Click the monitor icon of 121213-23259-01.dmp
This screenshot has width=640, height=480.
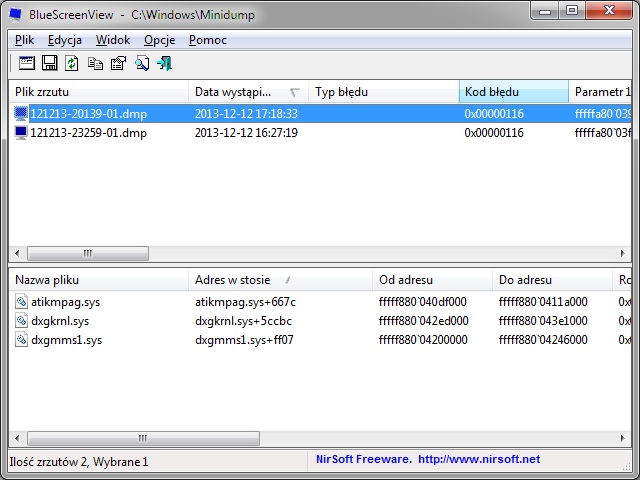pyautogui.click(x=20, y=133)
